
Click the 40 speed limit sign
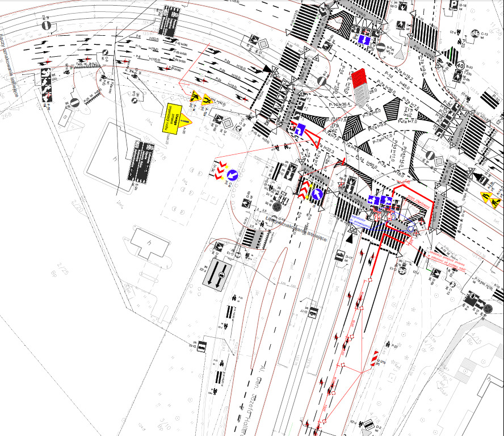coord(460,65)
